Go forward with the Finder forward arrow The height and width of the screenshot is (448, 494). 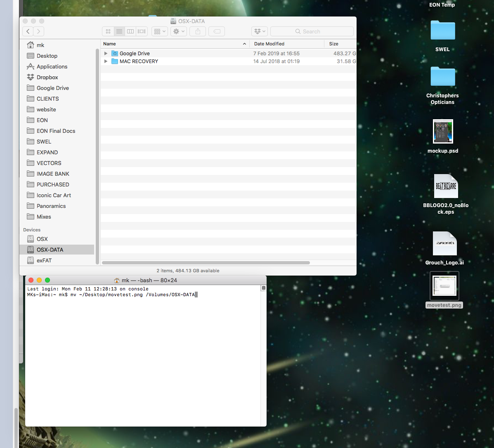coord(39,31)
